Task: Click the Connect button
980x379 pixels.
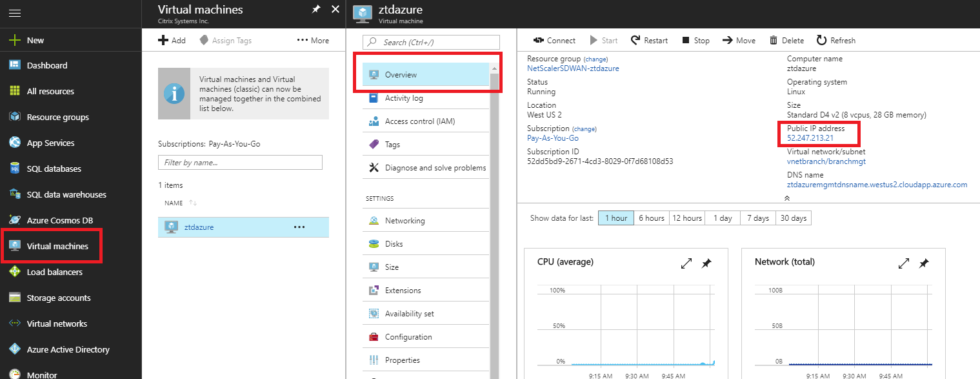Action: tap(555, 40)
